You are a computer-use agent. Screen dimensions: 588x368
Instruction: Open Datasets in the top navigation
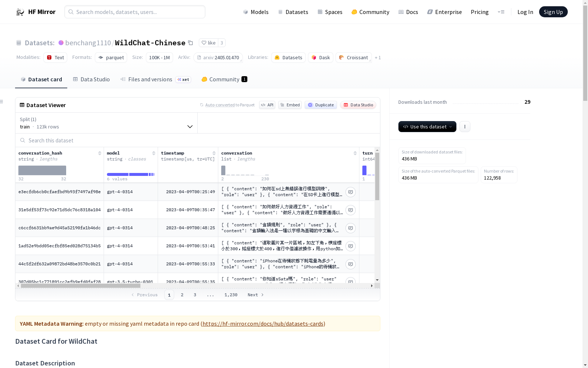293,12
